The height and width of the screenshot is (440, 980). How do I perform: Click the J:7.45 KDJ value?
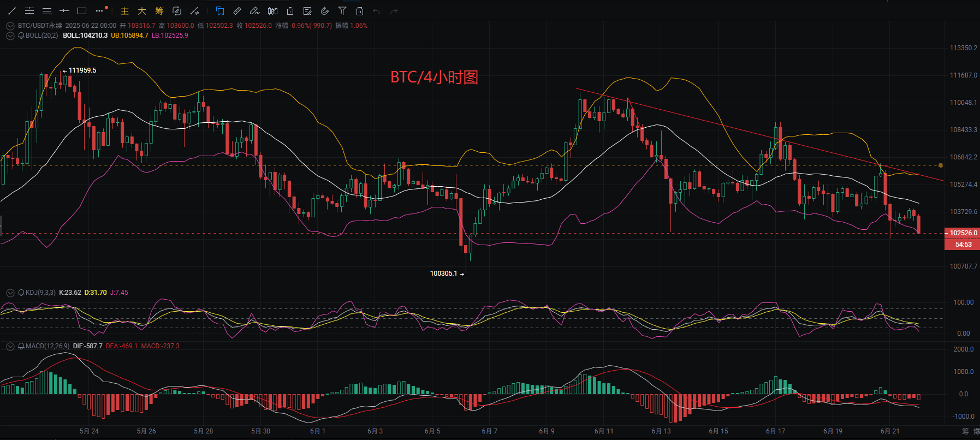click(x=119, y=293)
